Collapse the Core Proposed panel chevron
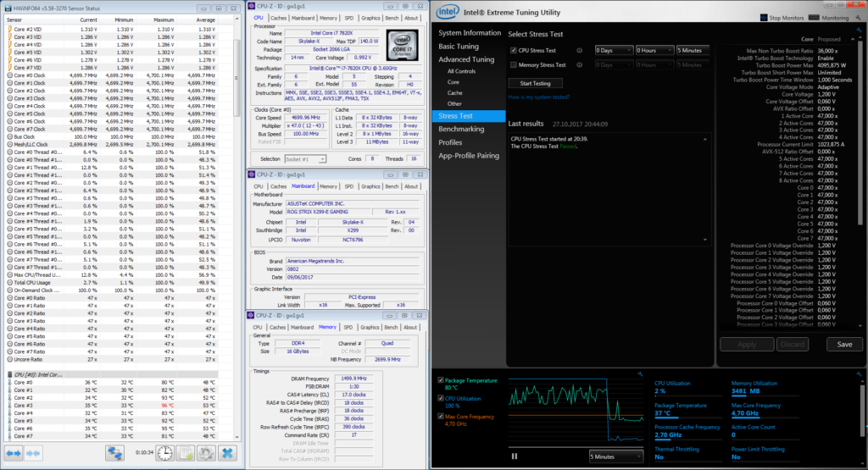868x470 pixels. (x=853, y=39)
